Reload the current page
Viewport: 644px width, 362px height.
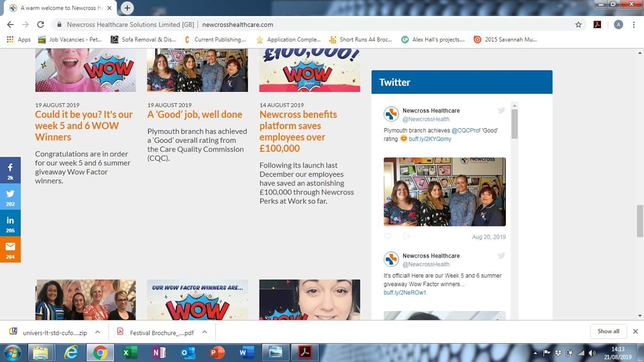[40, 25]
